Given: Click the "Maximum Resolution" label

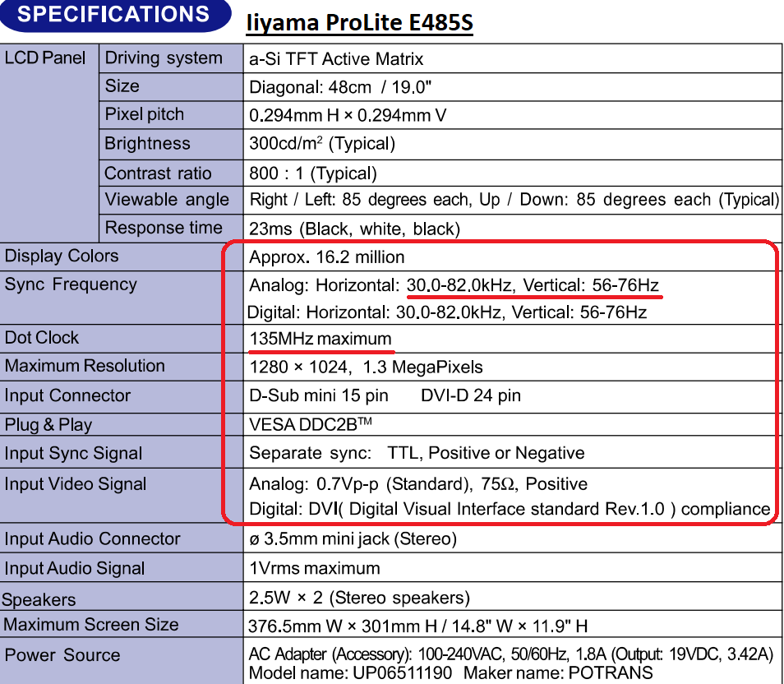Looking at the screenshot, I should tap(85, 366).
